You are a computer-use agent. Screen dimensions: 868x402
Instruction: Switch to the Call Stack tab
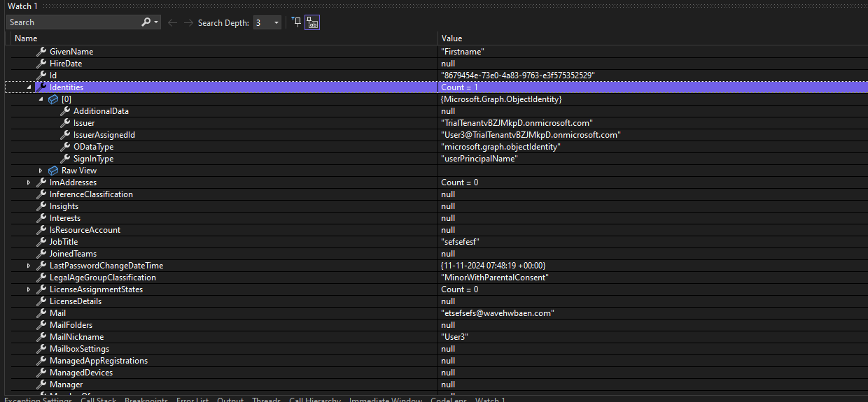99,399
